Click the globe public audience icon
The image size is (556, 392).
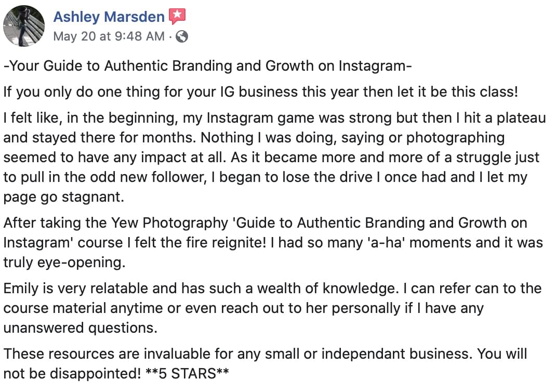coord(182,36)
